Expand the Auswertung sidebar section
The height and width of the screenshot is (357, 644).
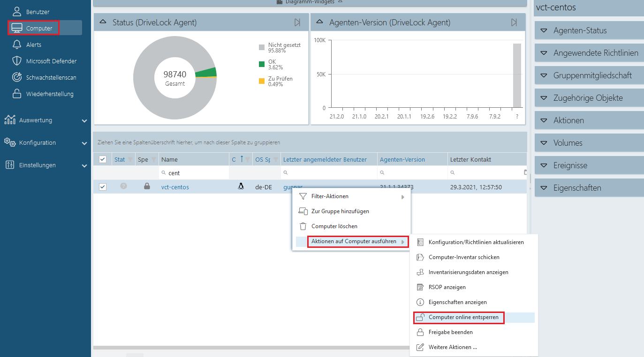(84, 120)
